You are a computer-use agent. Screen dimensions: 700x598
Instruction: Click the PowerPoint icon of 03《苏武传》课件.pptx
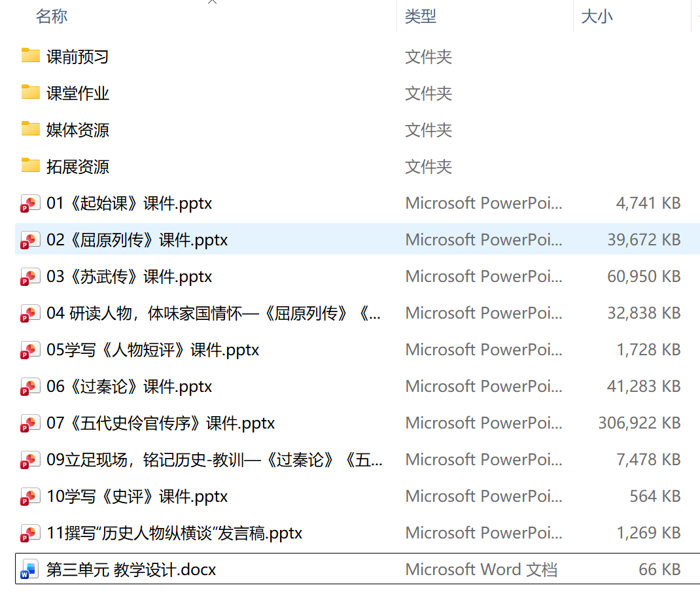(29, 277)
